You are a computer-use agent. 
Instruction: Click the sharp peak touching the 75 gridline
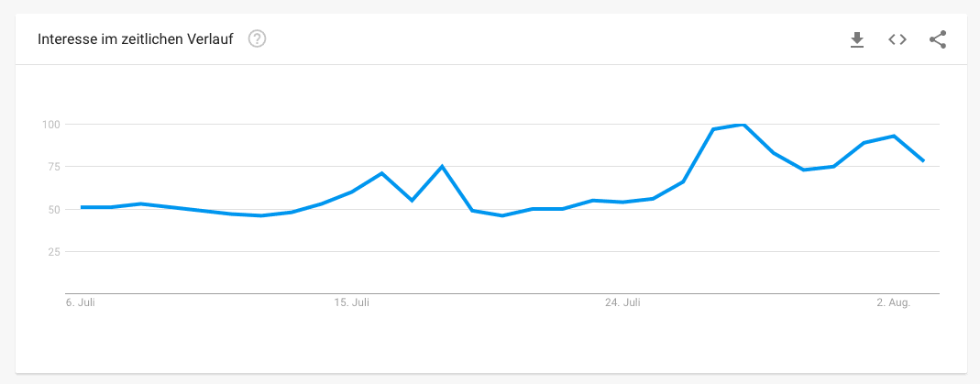(x=442, y=166)
